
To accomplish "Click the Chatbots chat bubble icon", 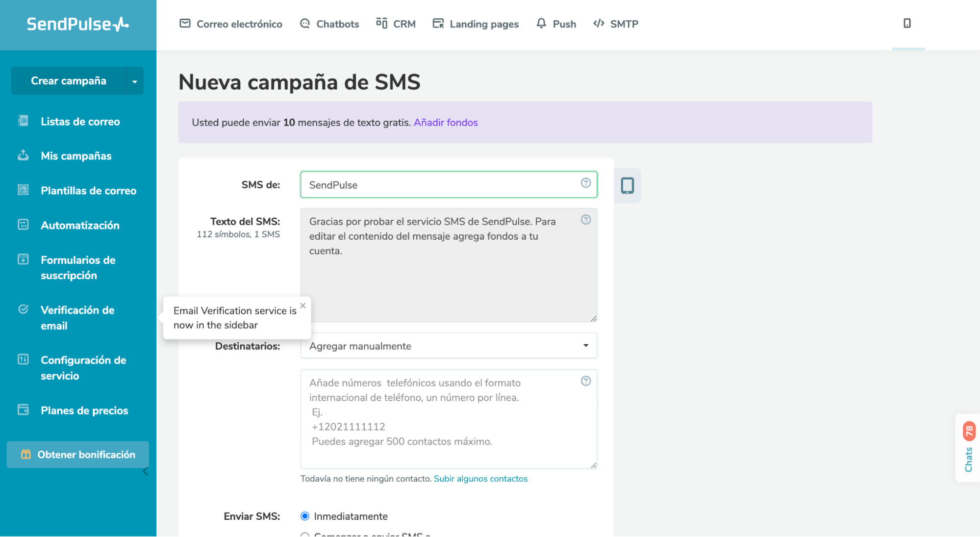I will pos(305,24).
